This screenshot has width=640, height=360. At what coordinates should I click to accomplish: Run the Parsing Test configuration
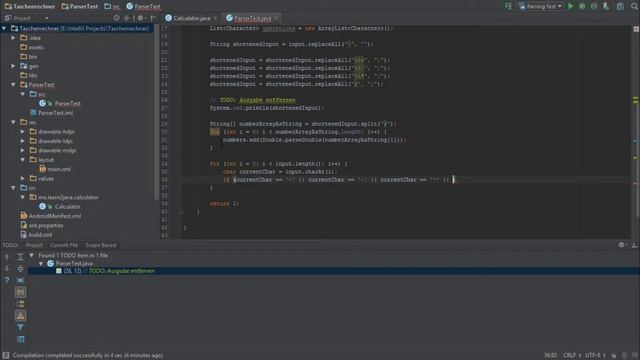570,6
